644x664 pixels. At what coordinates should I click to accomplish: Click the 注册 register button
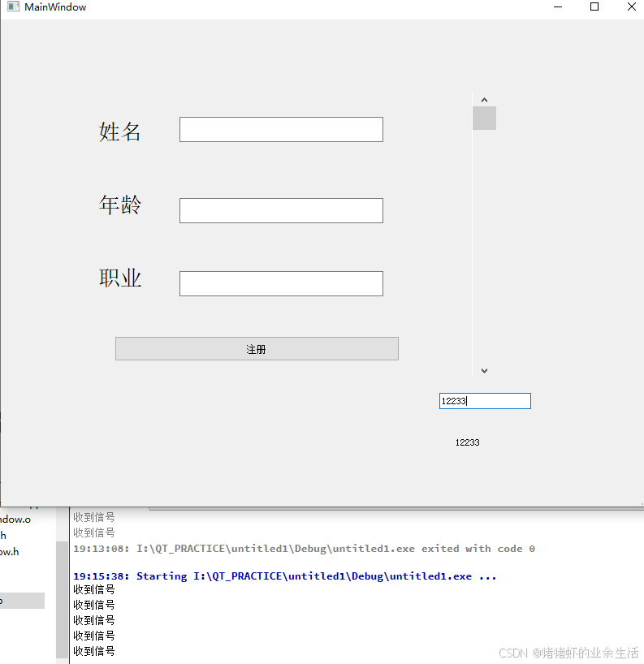(257, 349)
